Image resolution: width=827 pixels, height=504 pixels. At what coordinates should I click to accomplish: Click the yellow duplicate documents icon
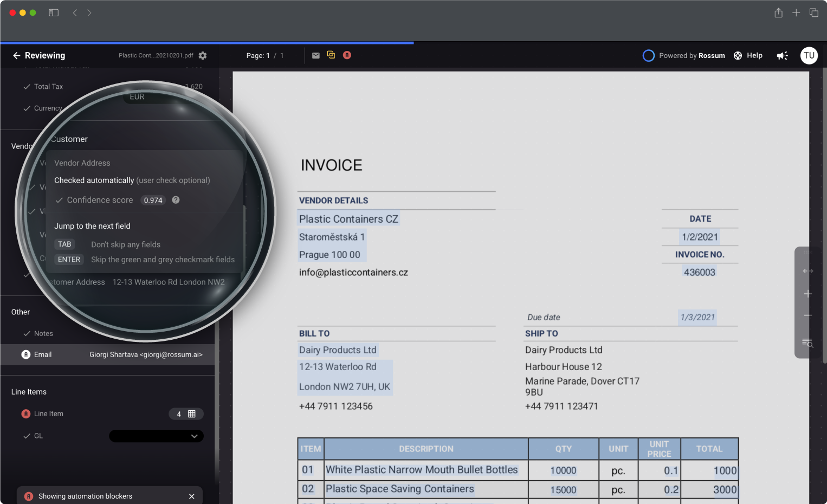[x=331, y=55]
